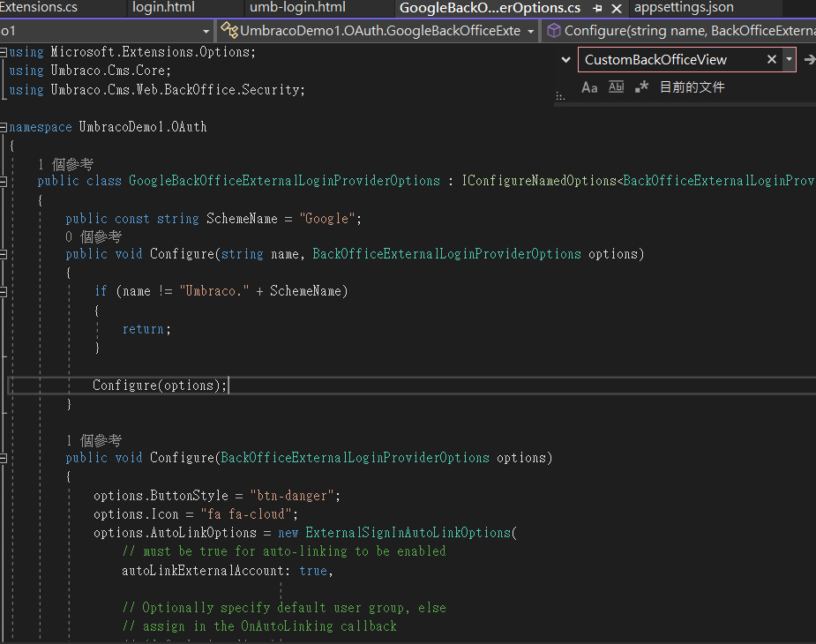The height and width of the screenshot is (644, 816).
Task: Click the find box resize grip
Action: [x=560, y=96]
